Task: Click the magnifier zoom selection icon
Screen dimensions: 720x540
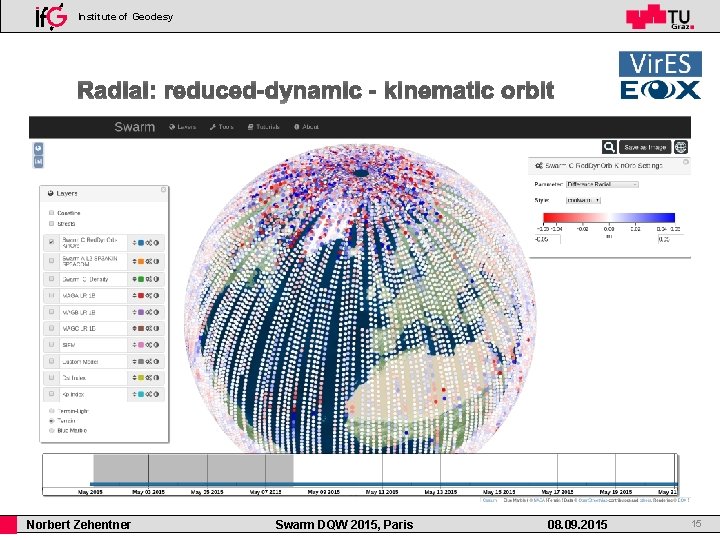Action: click(x=609, y=147)
